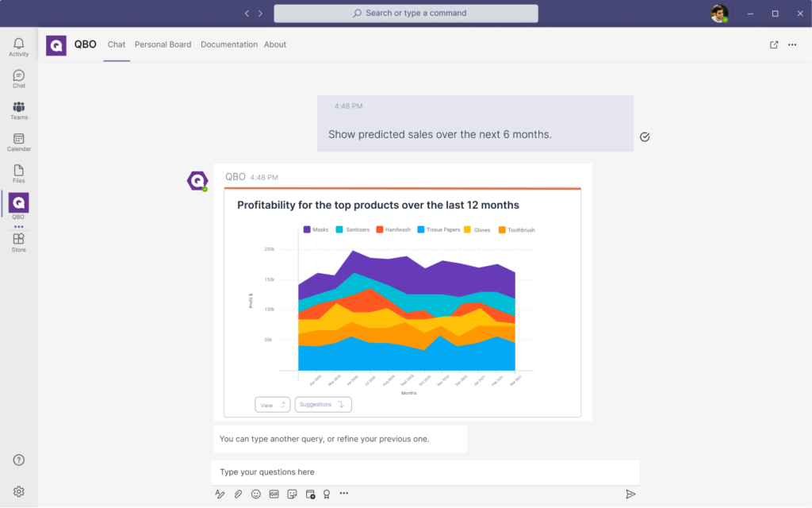Screen dimensions: 812x508
Task: Open the sticker picker icon
Action: point(292,494)
